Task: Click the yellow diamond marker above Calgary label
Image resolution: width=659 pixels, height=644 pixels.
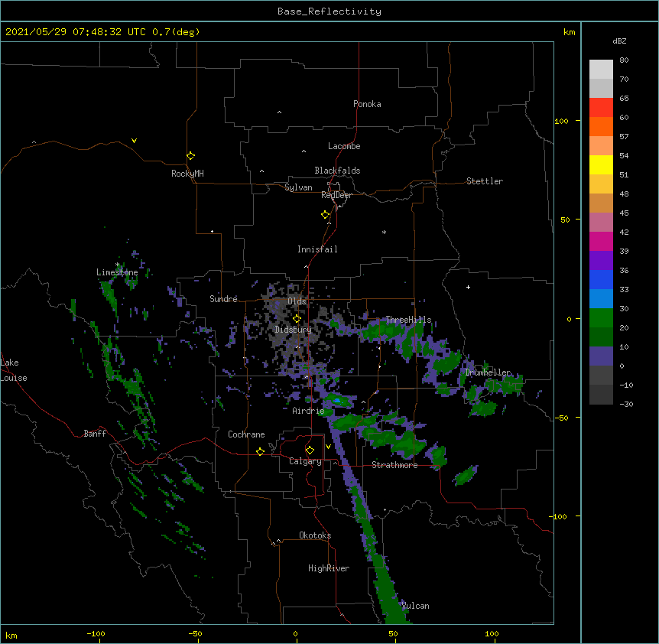Action: (x=310, y=450)
